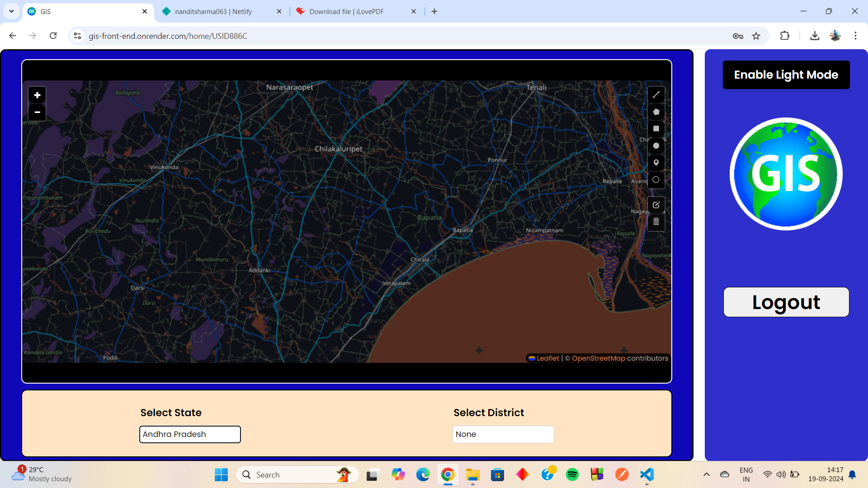The width and height of the screenshot is (868, 488).
Task: Click the Logout button
Action: pos(786,302)
